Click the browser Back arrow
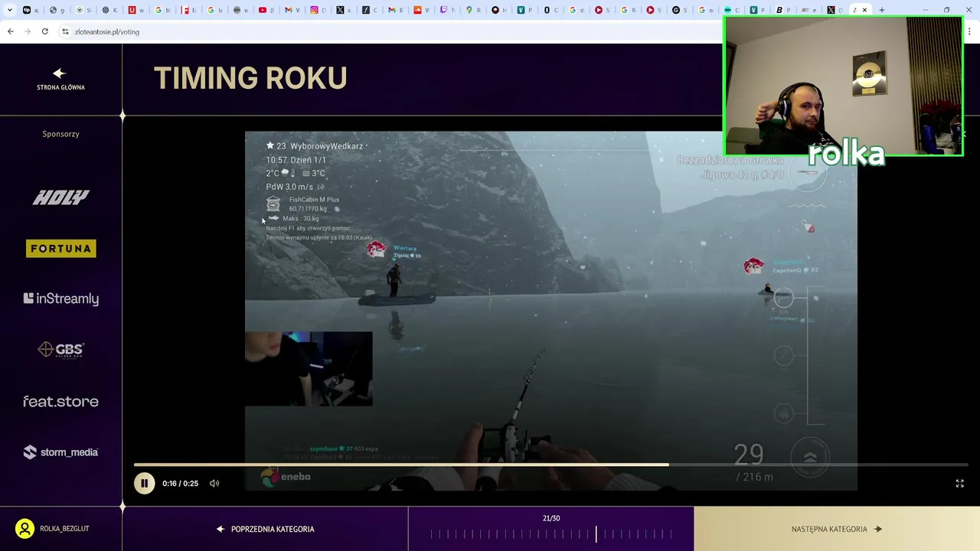980x551 pixels. tap(10, 31)
